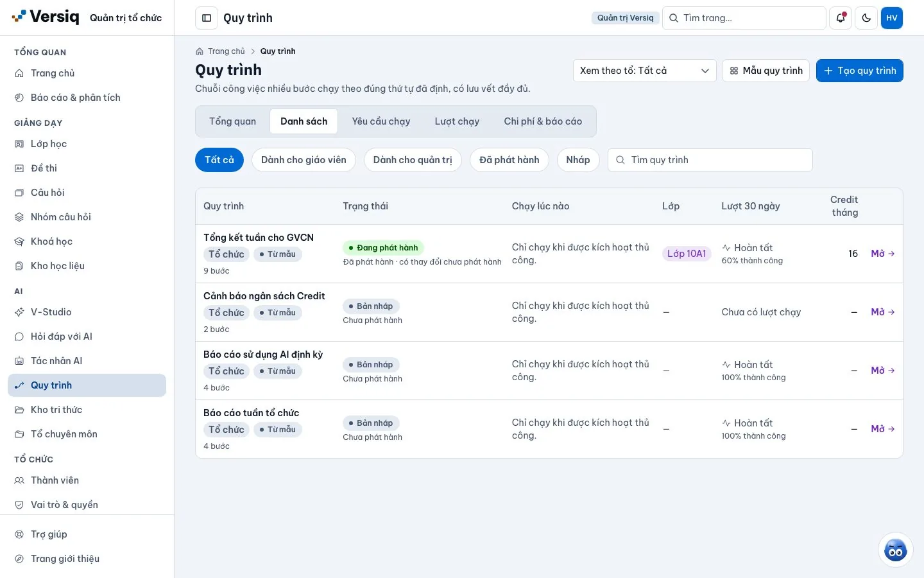Image resolution: width=924 pixels, height=578 pixels.
Task: Filter by Đã phát hành
Action: coord(509,160)
